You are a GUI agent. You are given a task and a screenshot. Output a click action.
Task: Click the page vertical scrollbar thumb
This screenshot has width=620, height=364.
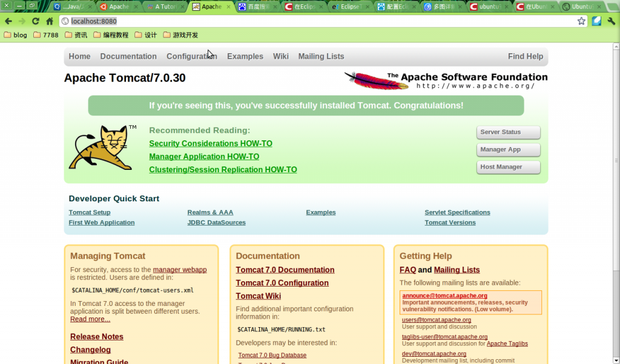(x=616, y=161)
